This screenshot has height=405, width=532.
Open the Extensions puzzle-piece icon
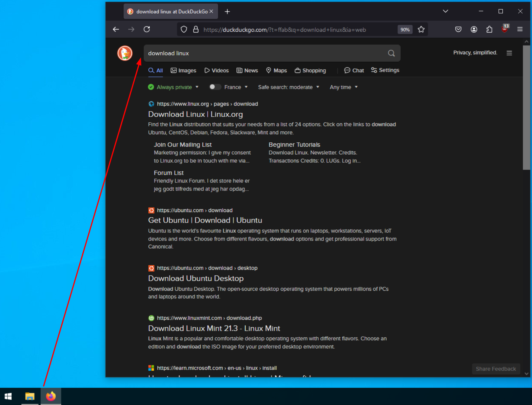[x=489, y=29]
